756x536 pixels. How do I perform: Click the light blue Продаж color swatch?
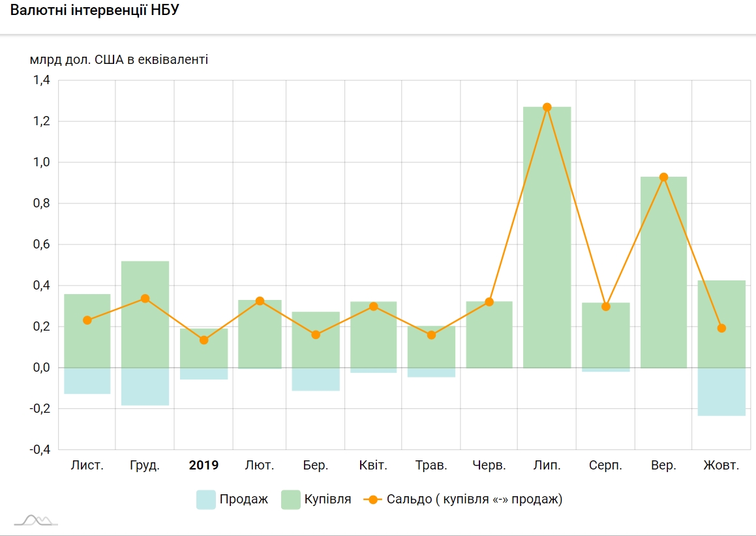click(205, 499)
